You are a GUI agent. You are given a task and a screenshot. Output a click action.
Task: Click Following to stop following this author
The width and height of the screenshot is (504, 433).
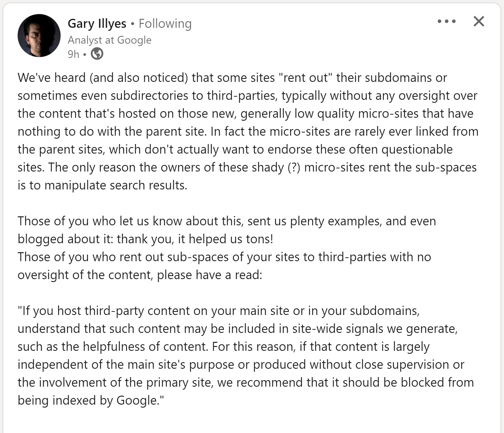(165, 24)
